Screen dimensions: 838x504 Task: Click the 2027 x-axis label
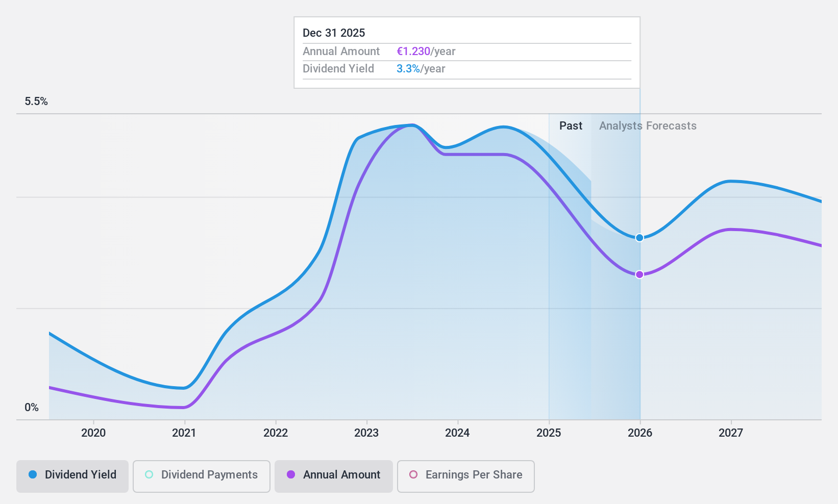[731, 433]
